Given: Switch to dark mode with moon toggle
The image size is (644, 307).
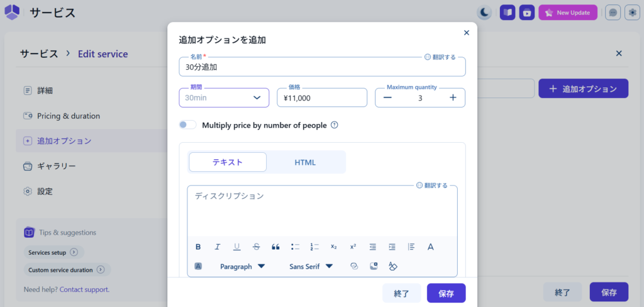Looking at the screenshot, I should (x=484, y=13).
